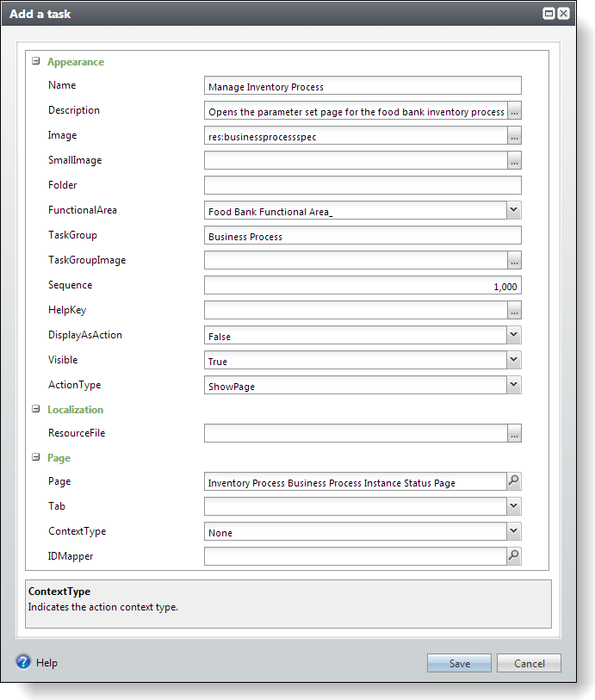The height and width of the screenshot is (700, 595).
Task: Select the Folder property label
Action: click(63, 185)
